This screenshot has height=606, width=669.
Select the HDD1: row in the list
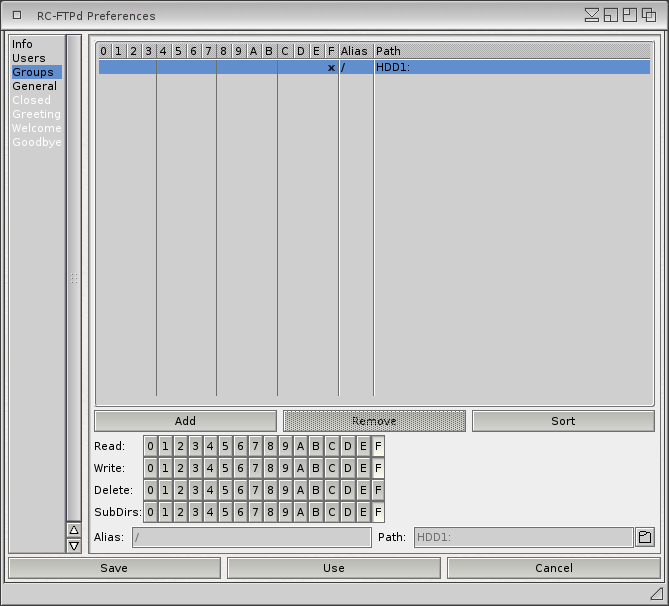tap(374, 68)
